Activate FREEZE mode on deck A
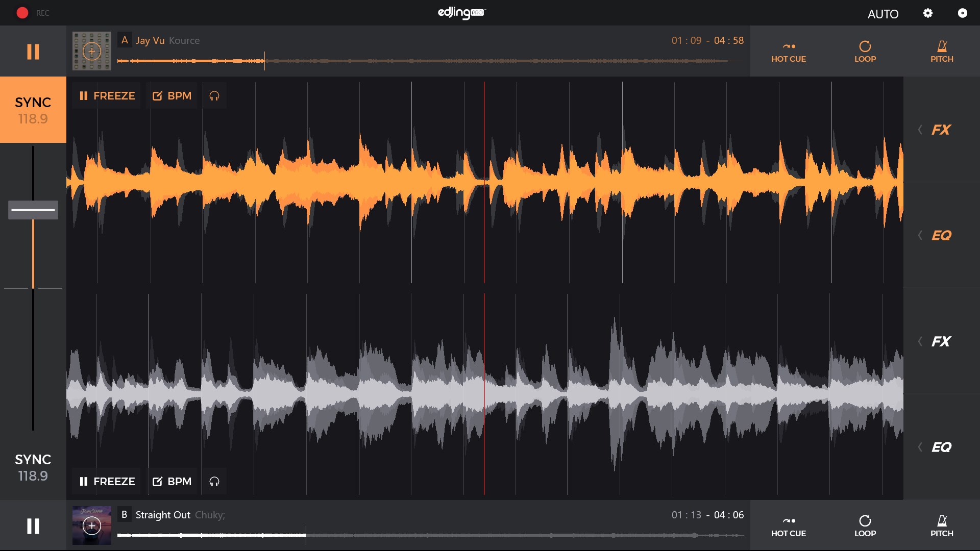 106,95
